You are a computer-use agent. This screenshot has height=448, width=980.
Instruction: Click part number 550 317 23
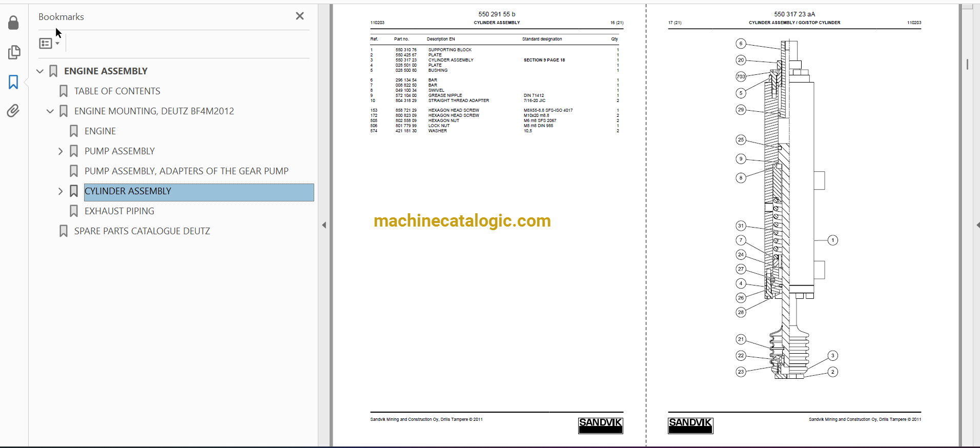click(406, 60)
